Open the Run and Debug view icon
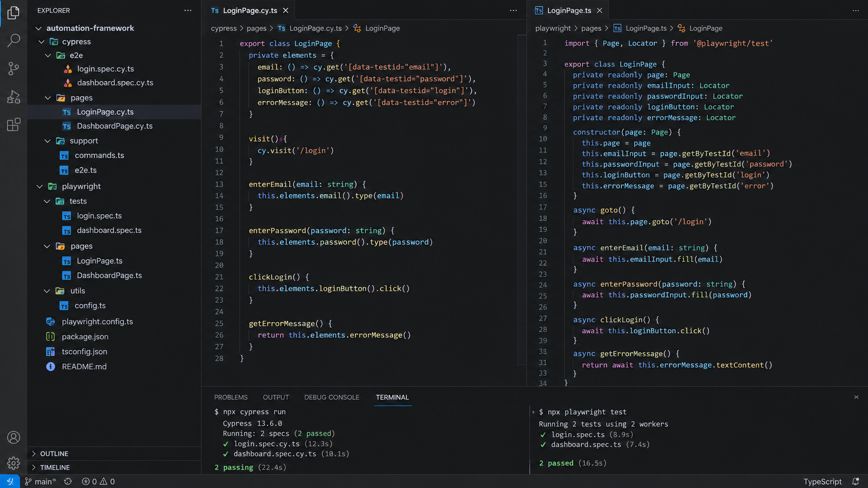This screenshot has height=488, width=868. [x=14, y=97]
